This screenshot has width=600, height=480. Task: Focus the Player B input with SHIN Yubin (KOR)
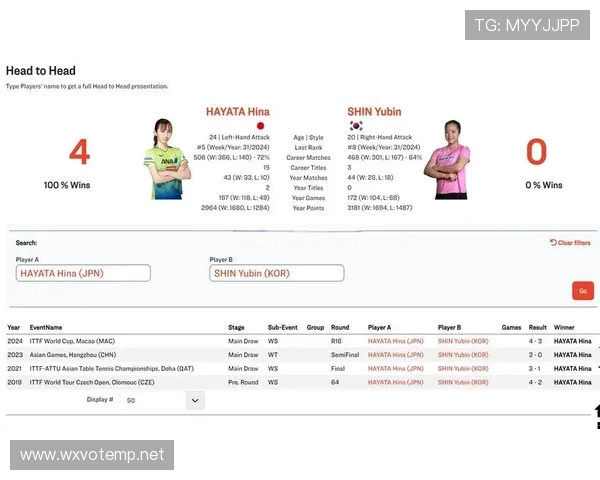pos(277,273)
